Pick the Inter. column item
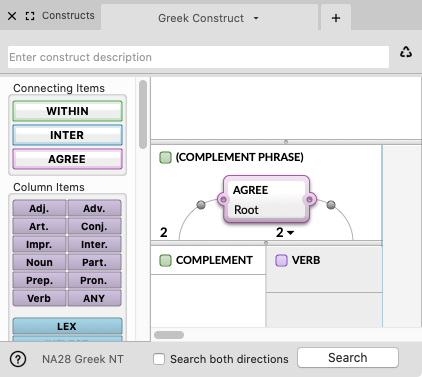The width and height of the screenshot is (422, 377). pyautogui.click(x=94, y=244)
